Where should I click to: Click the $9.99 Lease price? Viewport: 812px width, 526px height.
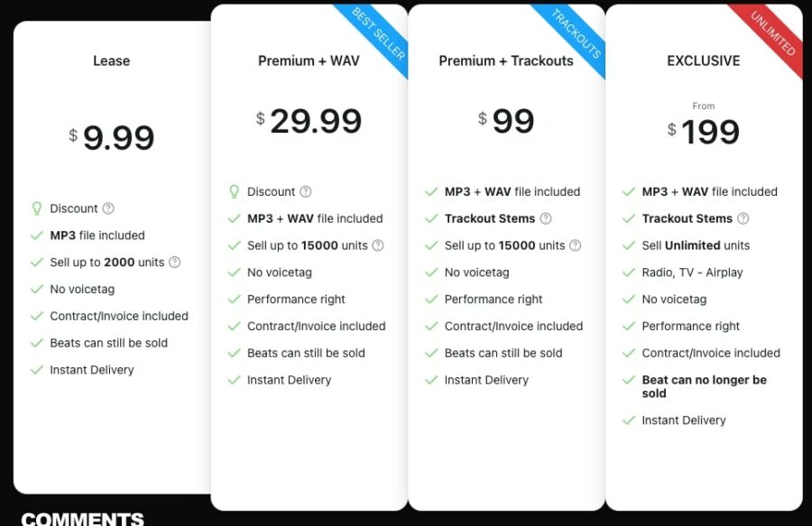(112, 138)
